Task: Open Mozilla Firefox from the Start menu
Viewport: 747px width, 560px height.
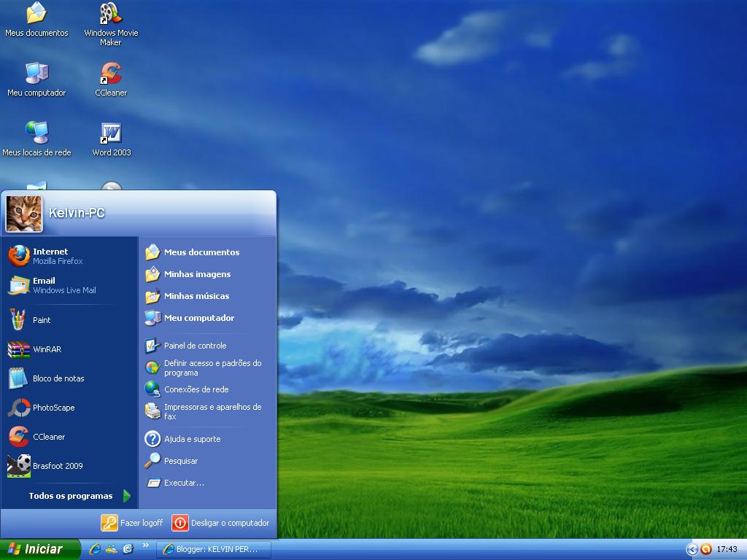Action: point(69,256)
